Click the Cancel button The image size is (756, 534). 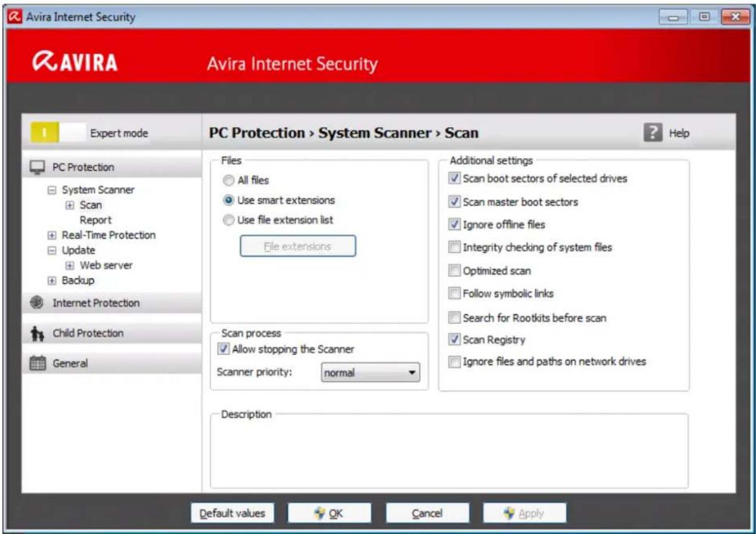pyautogui.click(x=427, y=513)
